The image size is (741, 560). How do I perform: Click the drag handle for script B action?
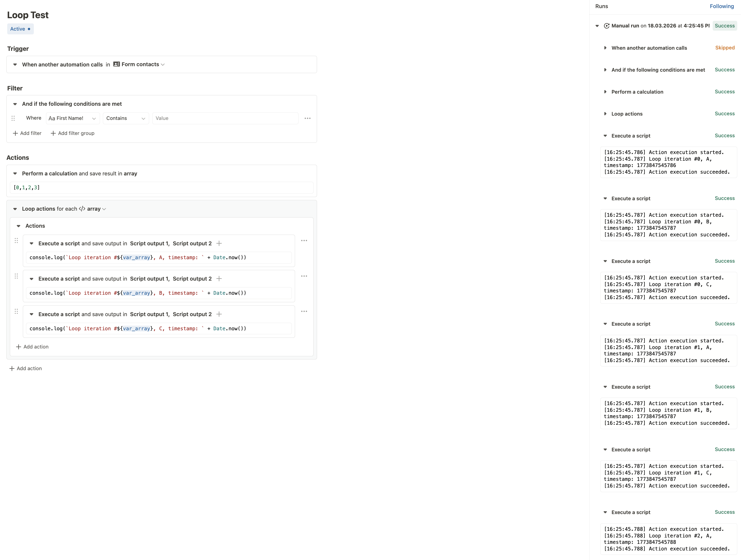pyautogui.click(x=16, y=276)
